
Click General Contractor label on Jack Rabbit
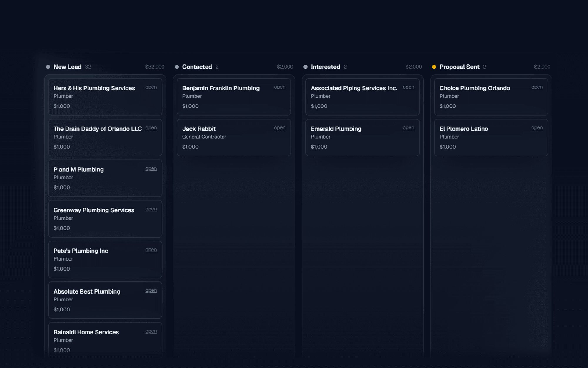204,137
